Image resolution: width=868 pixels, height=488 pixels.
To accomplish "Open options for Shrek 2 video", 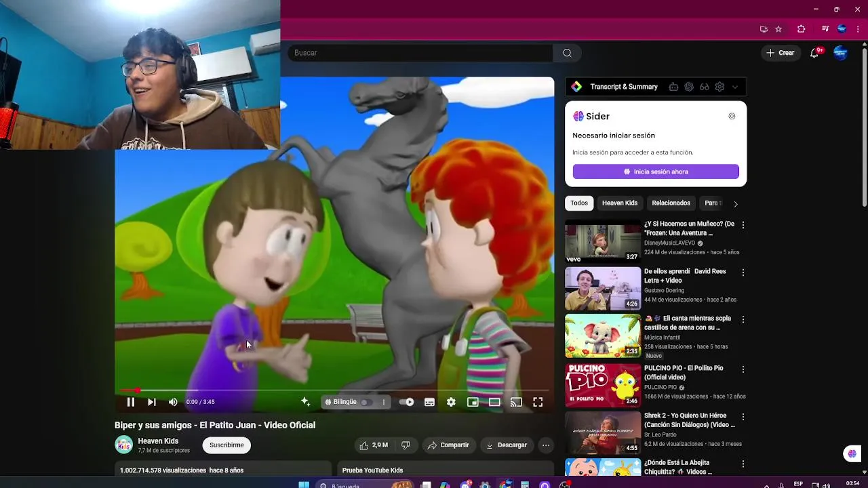I will click(743, 417).
